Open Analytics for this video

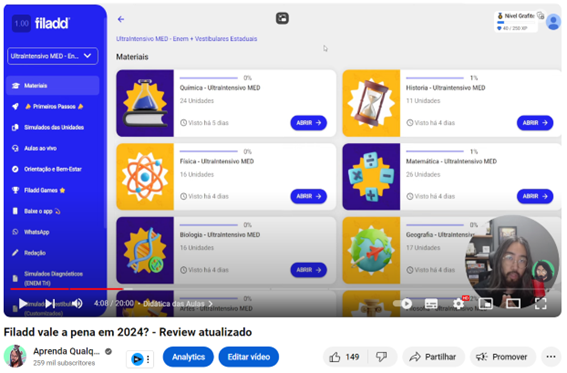[188, 357]
